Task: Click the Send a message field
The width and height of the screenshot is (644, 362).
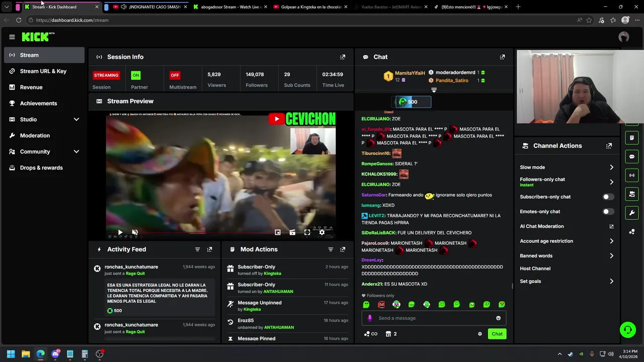Action: (x=433, y=318)
